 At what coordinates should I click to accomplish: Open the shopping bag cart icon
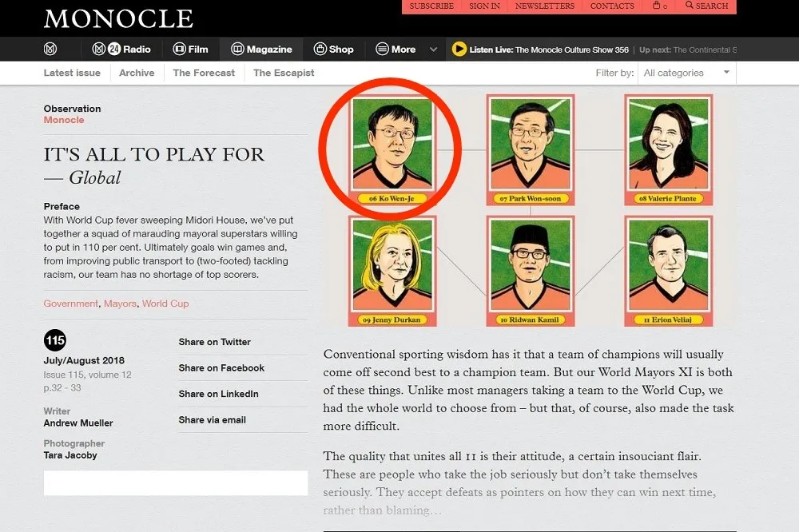tap(657, 6)
